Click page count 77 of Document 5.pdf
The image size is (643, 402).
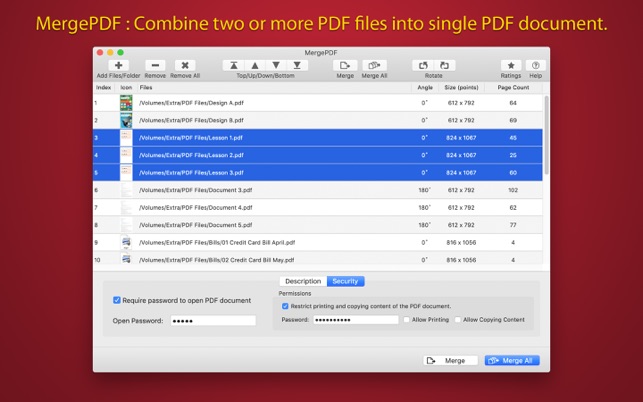pyautogui.click(x=513, y=225)
